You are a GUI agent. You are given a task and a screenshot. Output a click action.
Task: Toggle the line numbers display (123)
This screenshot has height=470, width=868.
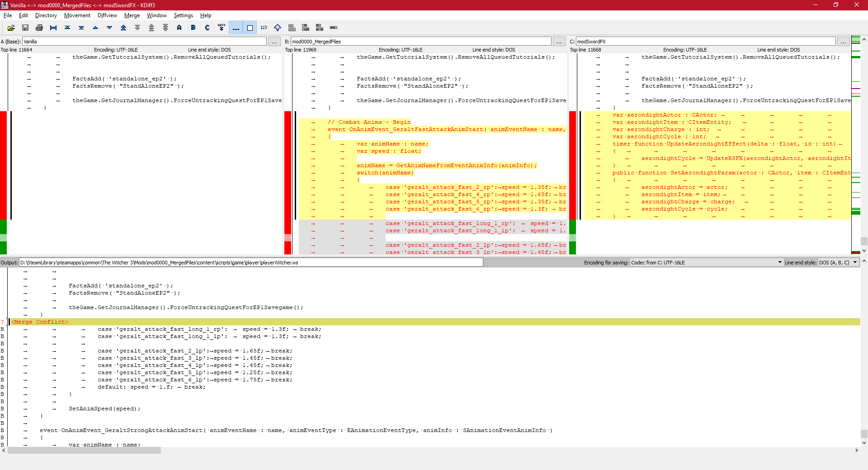click(264, 28)
